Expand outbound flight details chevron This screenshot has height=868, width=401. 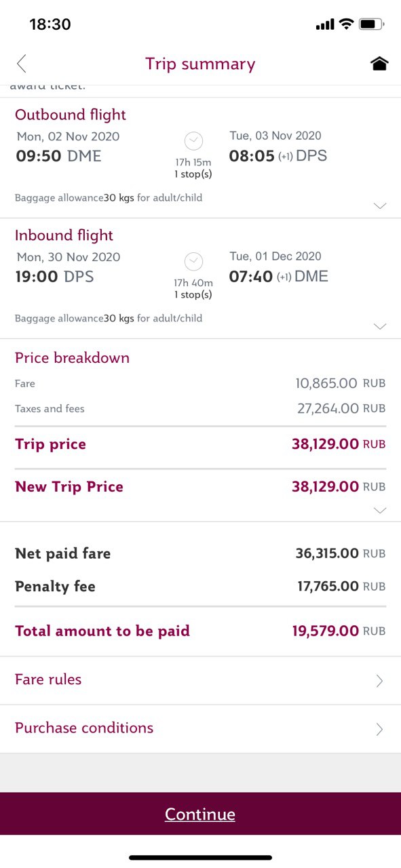click(x=380, y=205)
